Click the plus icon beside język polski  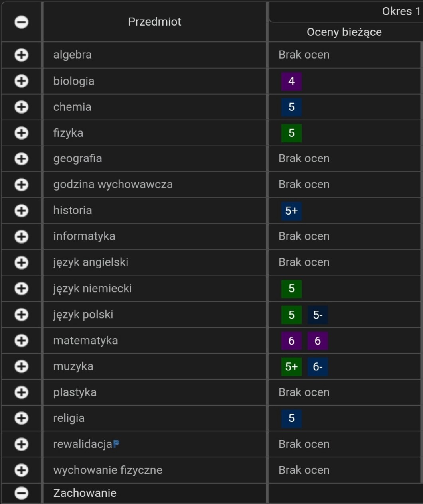tap(22, 315)
